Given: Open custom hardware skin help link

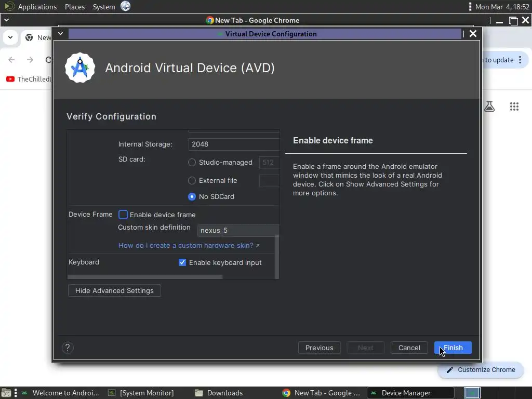Looking at the screenshot, I should (x=189, y=245).
